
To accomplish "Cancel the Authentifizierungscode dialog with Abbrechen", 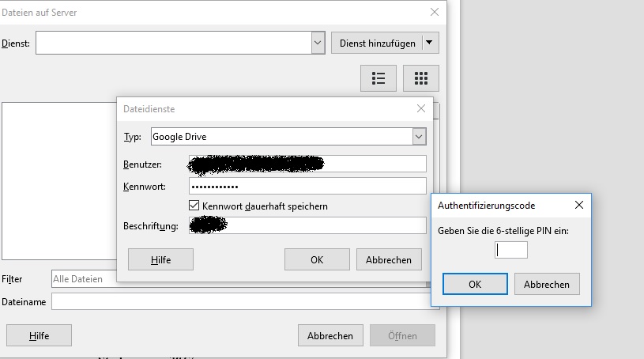I will click(x=547, y=284).
